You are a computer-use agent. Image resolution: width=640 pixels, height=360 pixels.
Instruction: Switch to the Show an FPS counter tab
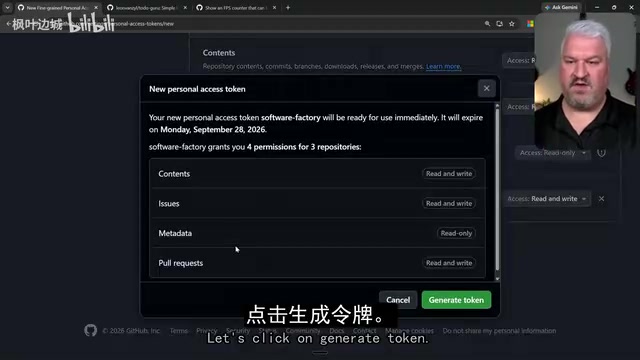[x=233, y=8]
